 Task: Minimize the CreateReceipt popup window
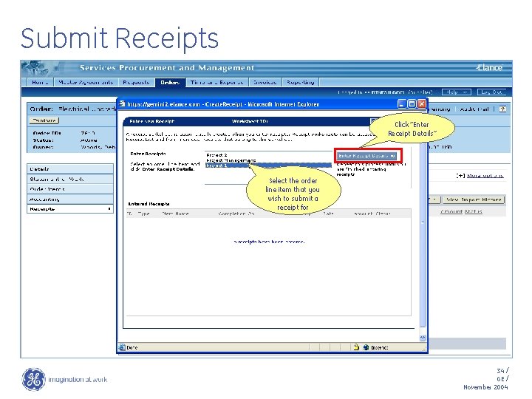(x=402, y=104)
